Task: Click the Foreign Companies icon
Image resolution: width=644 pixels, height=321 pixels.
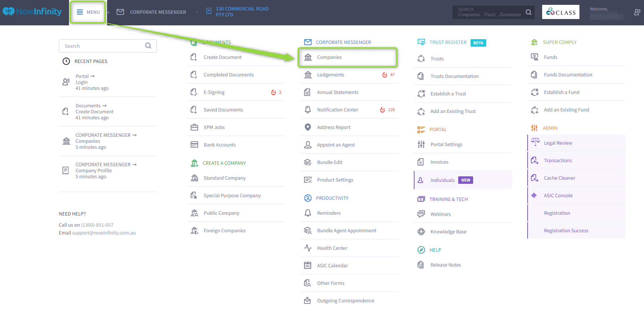Action: tap(194, 230)
